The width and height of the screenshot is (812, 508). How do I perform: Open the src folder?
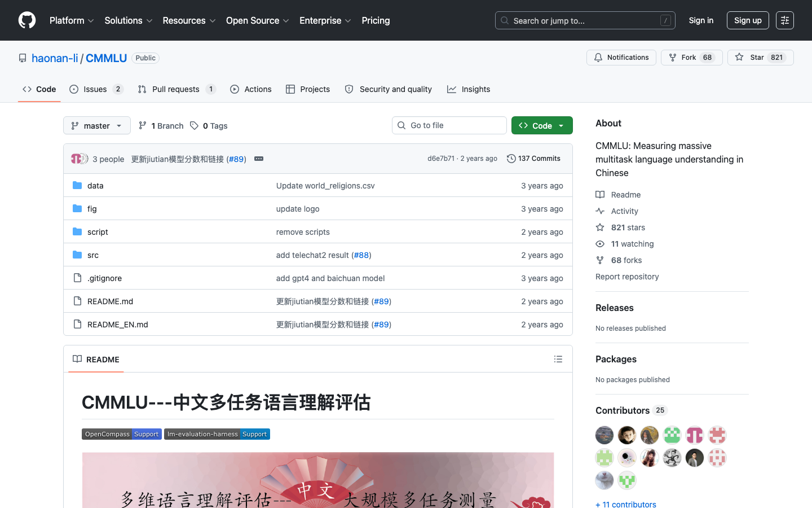tap(93, 255)
